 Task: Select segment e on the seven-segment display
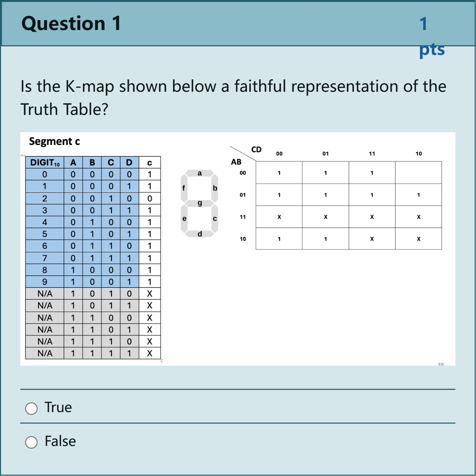[x=185, y=219]
